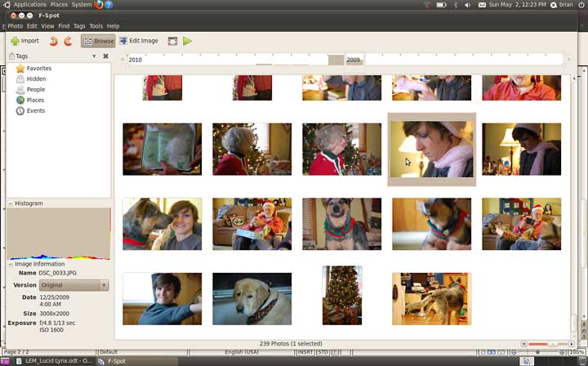This screenshot has height=366, width=588.
Task: Click the larger thumbnails icon beside the slider
Action: (571, 344)
